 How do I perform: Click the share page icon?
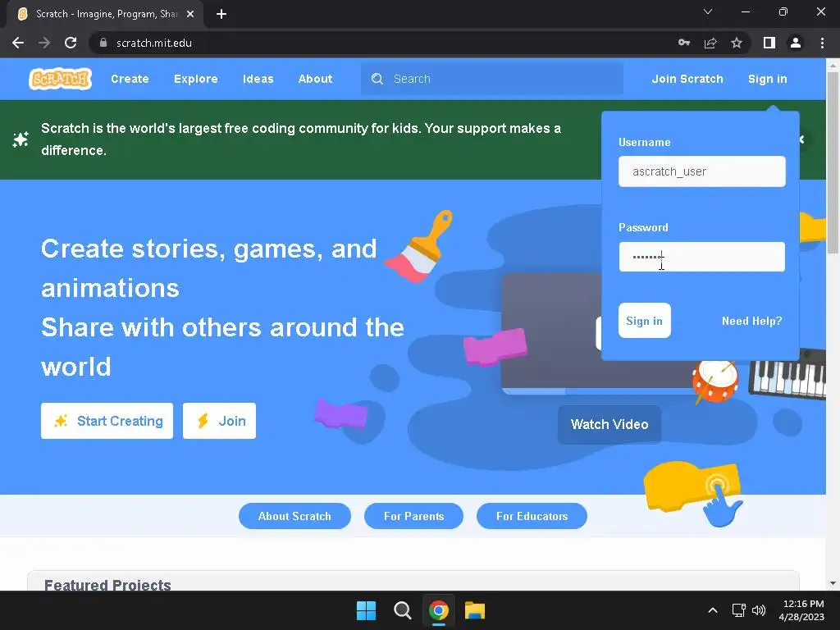click(710, 43)
